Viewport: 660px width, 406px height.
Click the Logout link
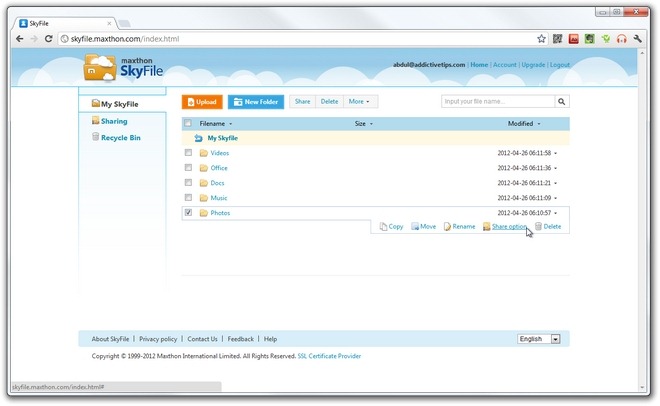click(560, 65)
